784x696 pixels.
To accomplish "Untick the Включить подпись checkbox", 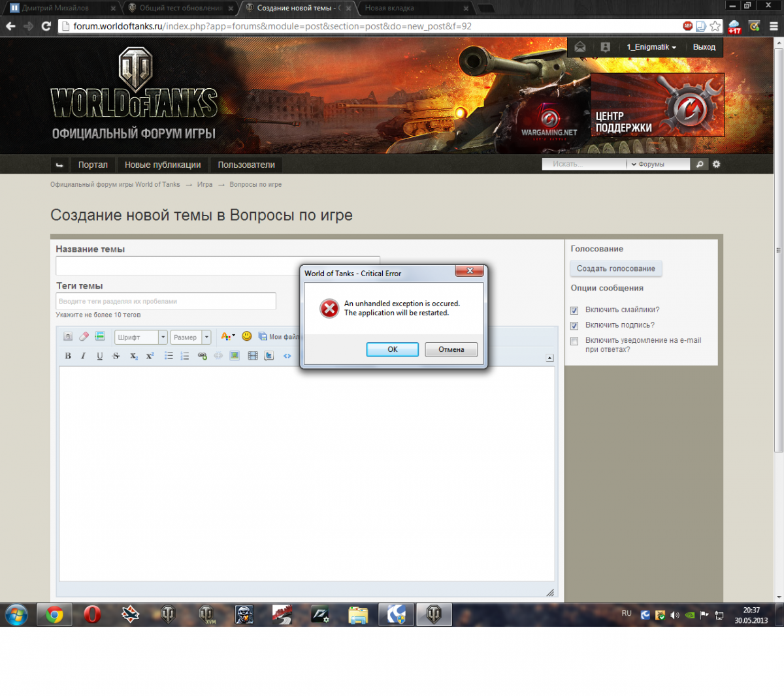I will point(574,325).
